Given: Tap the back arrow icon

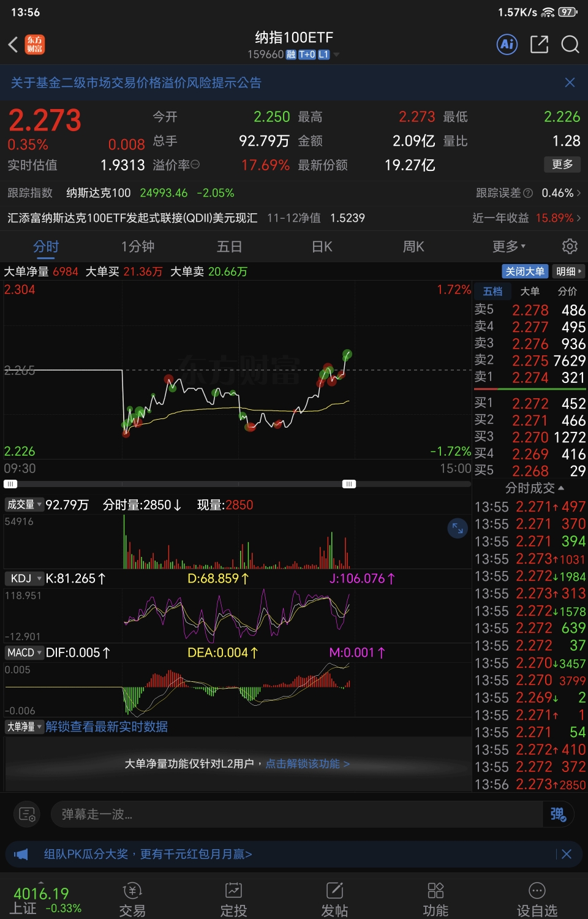Looking at the screenshot, I should (13, 44).
